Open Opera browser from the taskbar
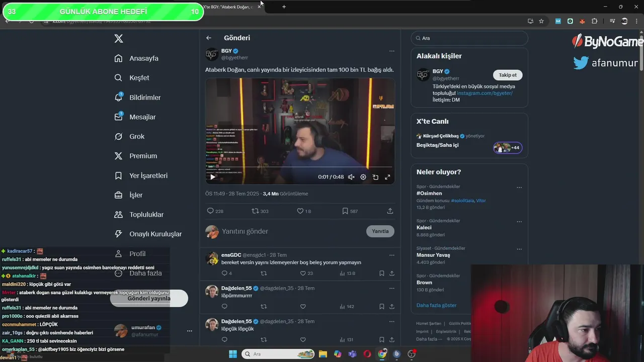 (x=367, y=354)
